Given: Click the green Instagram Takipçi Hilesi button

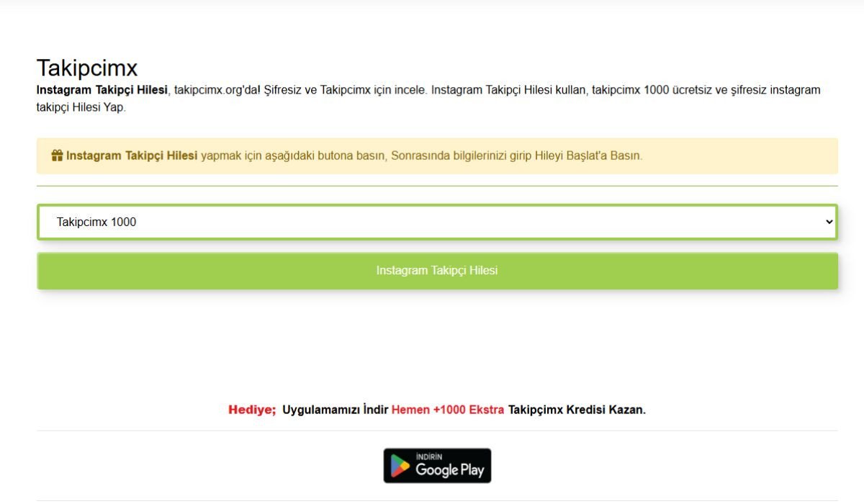Looking at the screenshot, I should [437, 271].
